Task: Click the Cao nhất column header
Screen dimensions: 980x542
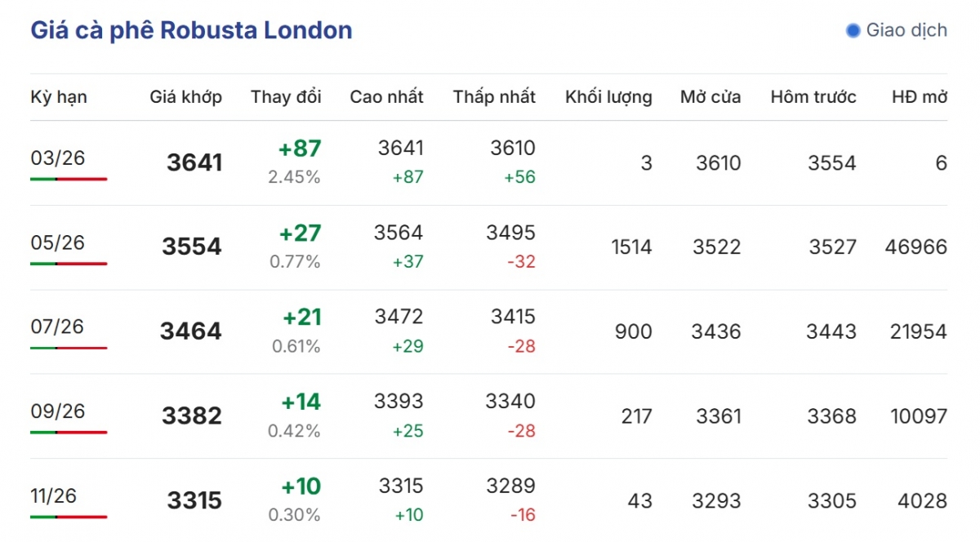Action: 386,97
